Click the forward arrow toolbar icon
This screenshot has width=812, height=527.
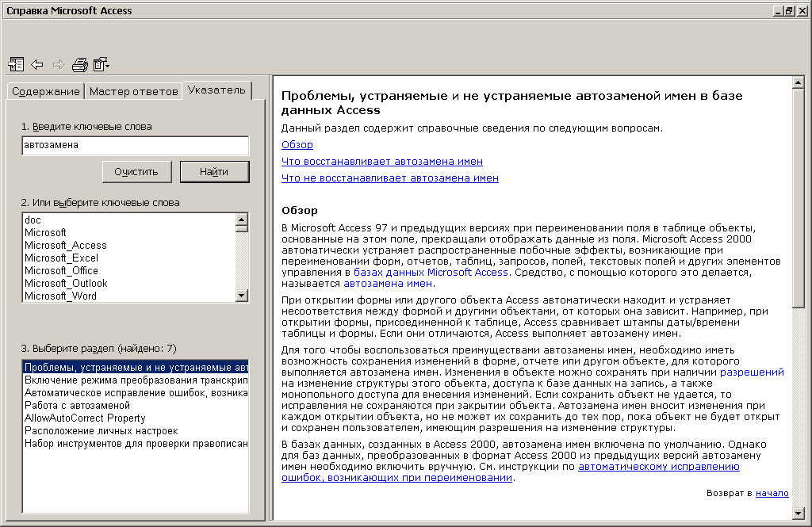coord(59,64)
